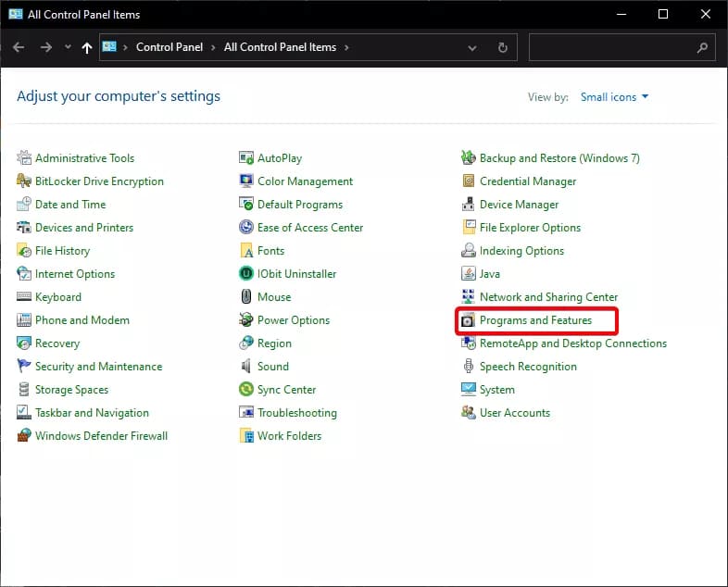
Task: Select the All Control Panel Items breadcrumb
Action: pyautogui.click(x=280, y=47)
